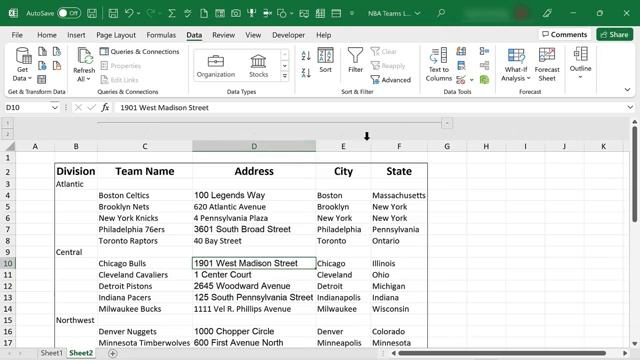Open the Queries & Connections button

(140, 51)
